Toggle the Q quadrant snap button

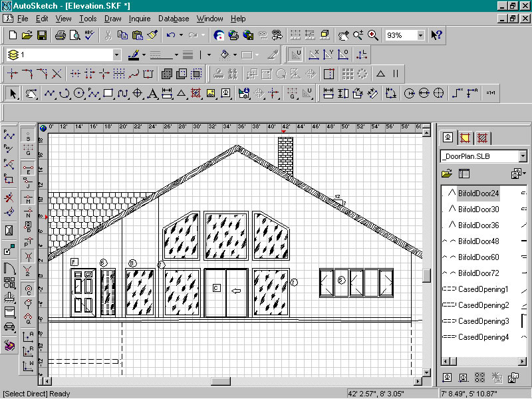point(28,319)
